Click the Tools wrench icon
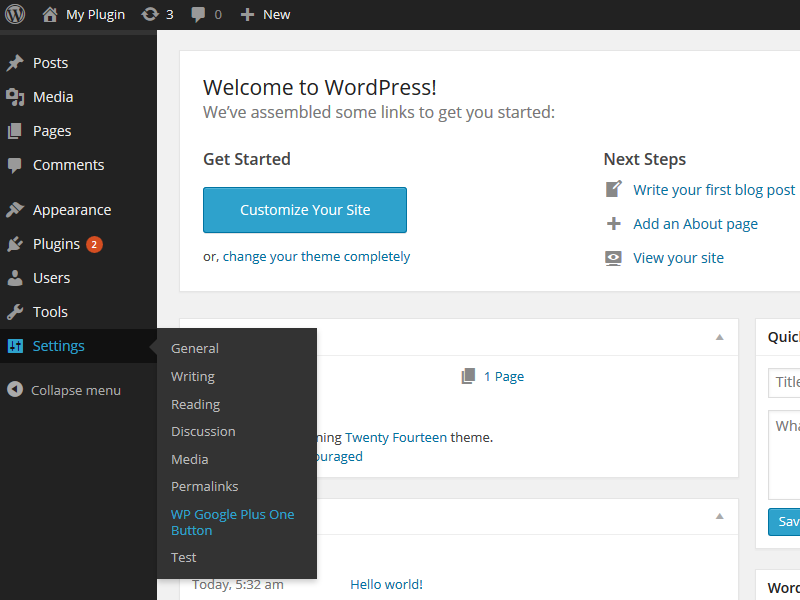The image size is (800, 600). pos(15,312)
